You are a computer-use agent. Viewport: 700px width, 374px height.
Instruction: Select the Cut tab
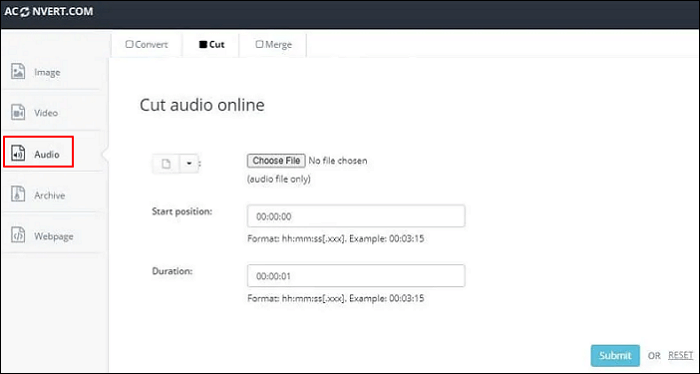[211, 45]
